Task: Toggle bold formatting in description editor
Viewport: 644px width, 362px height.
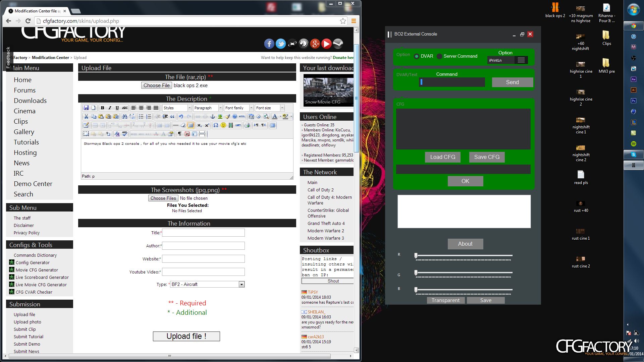Action: click(102, 108)
